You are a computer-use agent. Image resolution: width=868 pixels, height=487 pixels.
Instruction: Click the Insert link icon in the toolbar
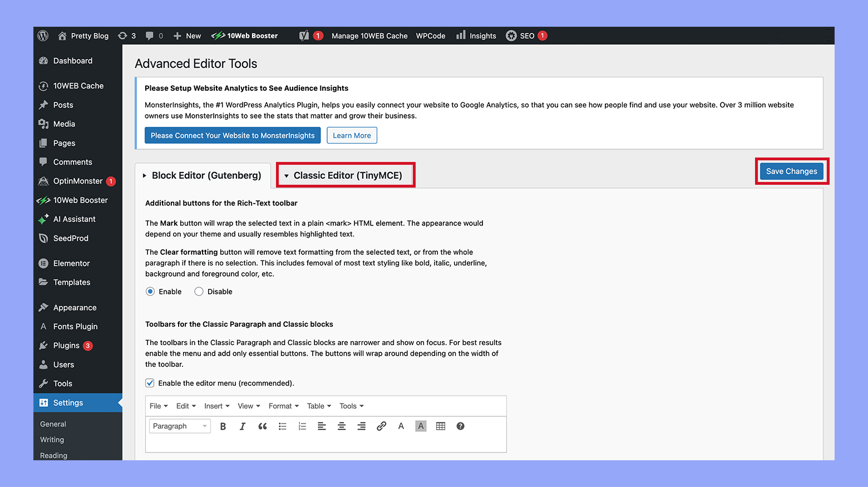pyautogui.click(x=381, y=426)
